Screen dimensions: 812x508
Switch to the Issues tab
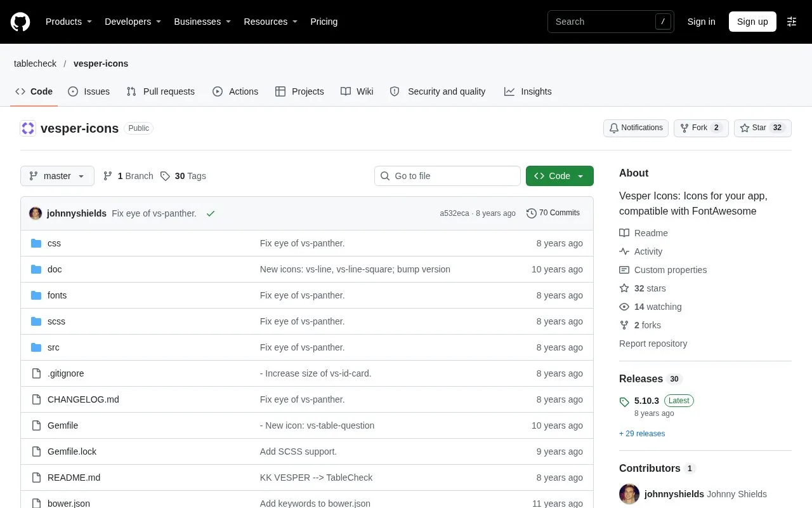89,91
